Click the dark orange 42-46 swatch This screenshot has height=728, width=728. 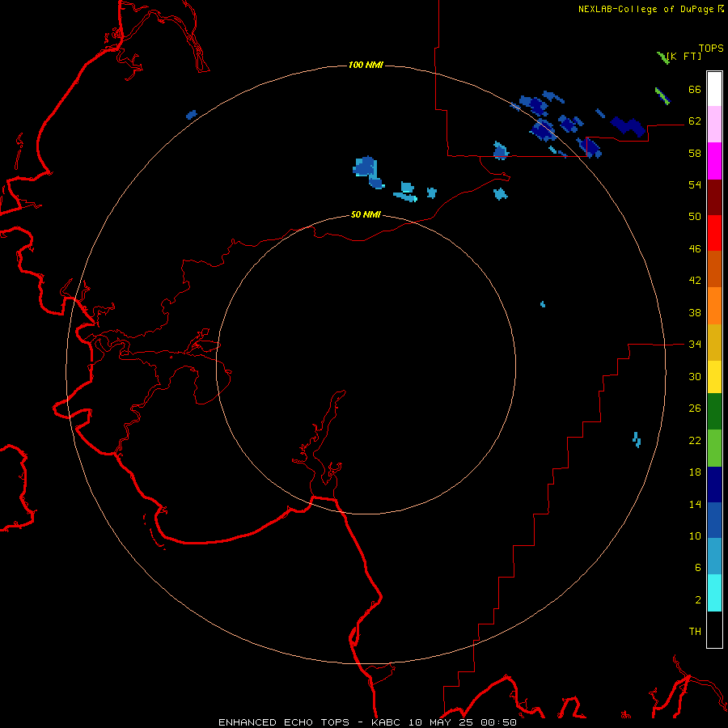click(x=714, y=269)
